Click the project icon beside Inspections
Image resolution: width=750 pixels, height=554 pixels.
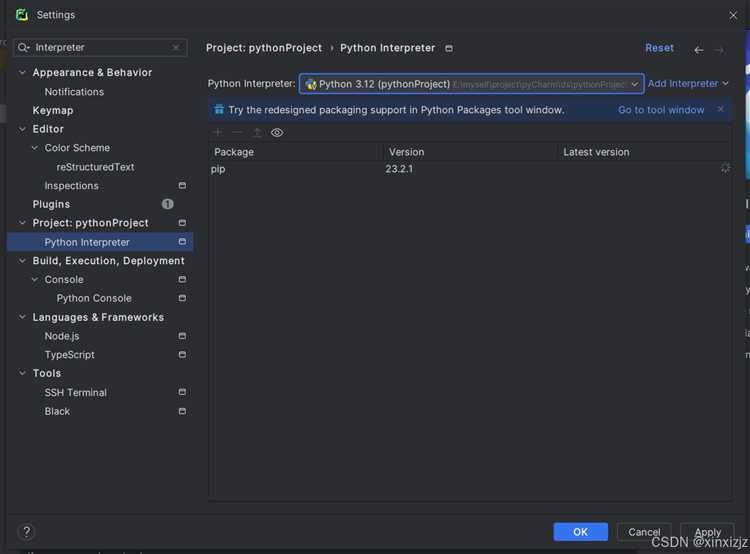[182, 185]
